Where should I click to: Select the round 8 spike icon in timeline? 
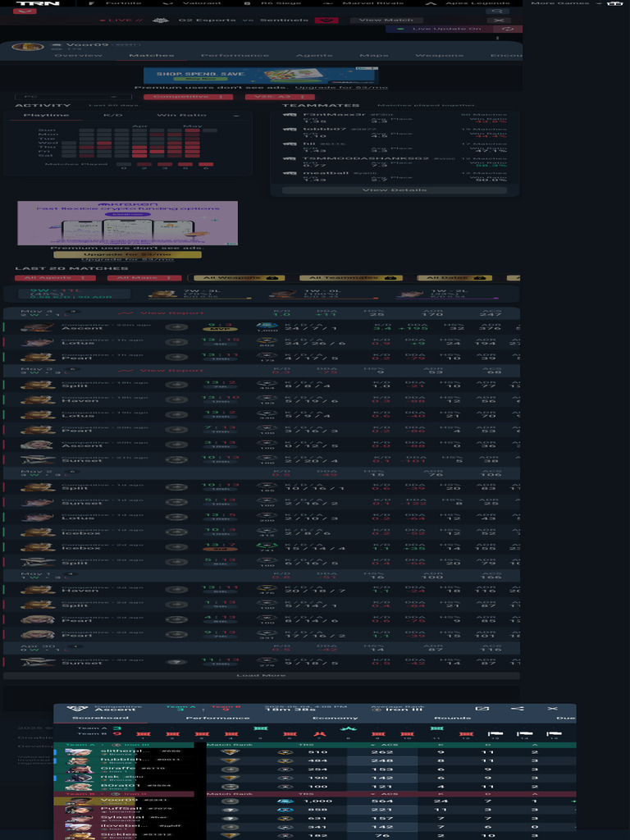point(348,728)
